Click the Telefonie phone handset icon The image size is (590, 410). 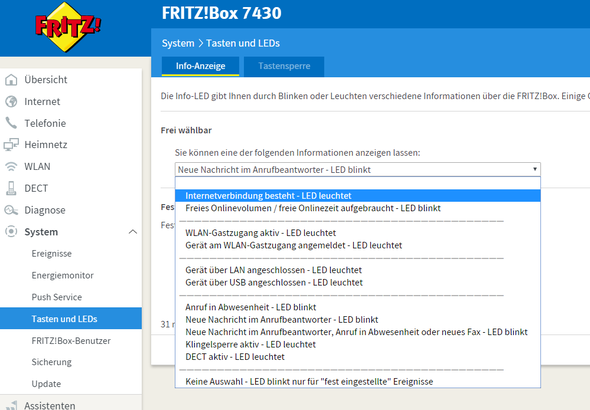11,123
